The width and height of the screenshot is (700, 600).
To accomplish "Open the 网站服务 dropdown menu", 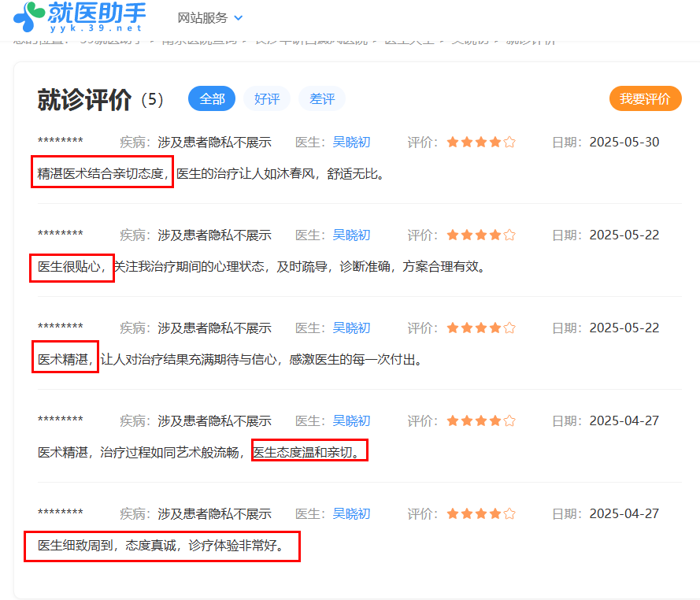I will click(x=202, y=17).
